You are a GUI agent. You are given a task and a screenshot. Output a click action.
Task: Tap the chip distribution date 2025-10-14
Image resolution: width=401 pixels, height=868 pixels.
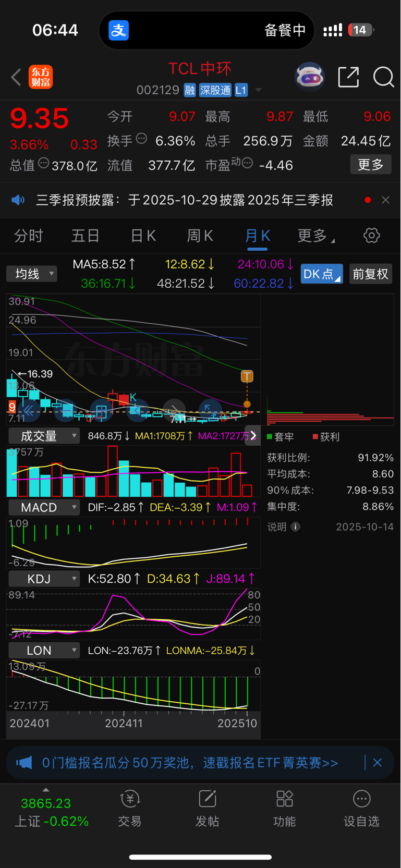point(364,527)
